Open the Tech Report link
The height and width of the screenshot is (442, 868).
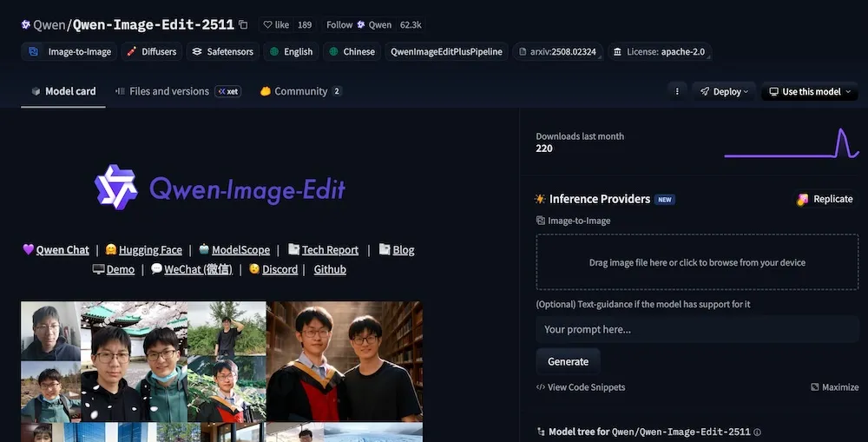click(x=330, y=249)
